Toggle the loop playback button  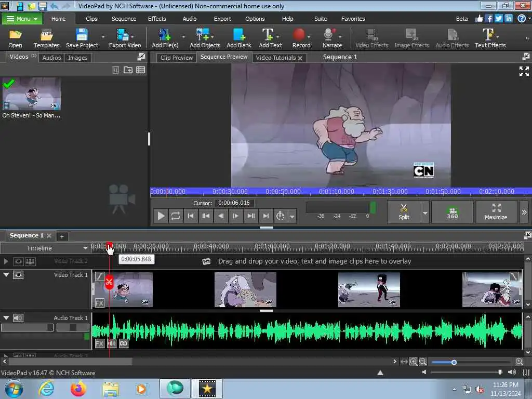tap(176, 216)
